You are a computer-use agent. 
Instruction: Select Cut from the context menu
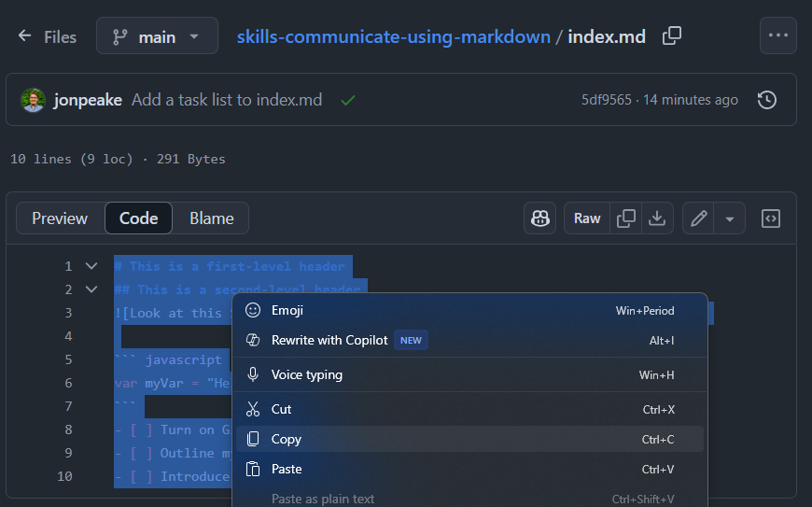coord(469,409)
